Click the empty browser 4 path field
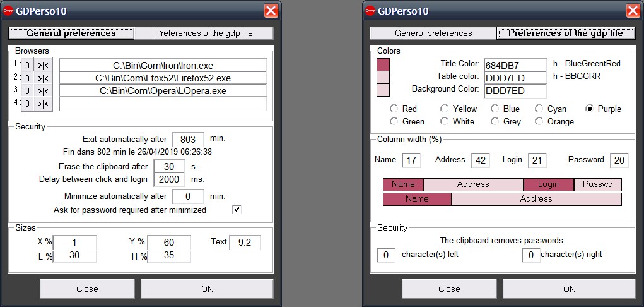This screenshot has height=307, width=644. click(163, 104)
